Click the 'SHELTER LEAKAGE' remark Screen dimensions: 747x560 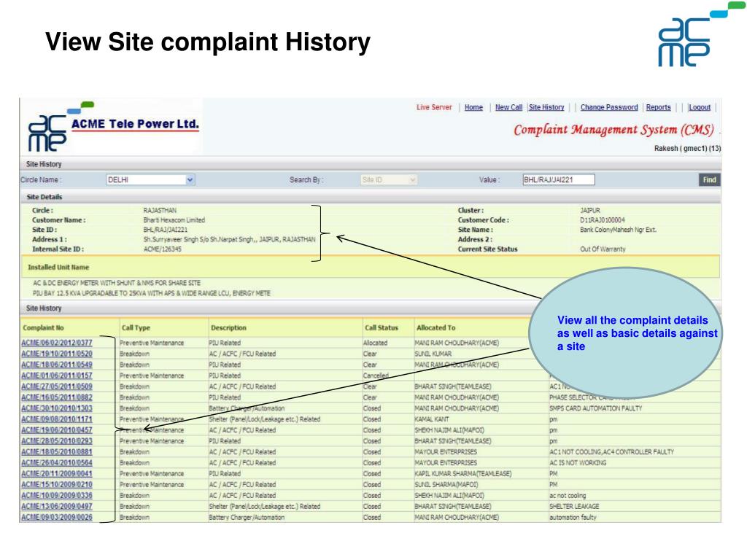tap(574, 507)
